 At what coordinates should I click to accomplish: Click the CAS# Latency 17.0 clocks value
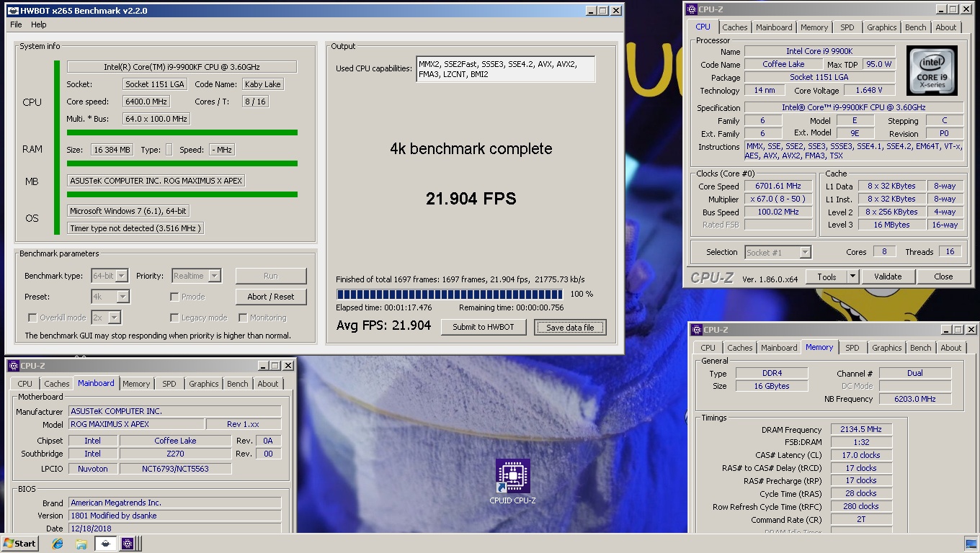(x=861, y=455)
